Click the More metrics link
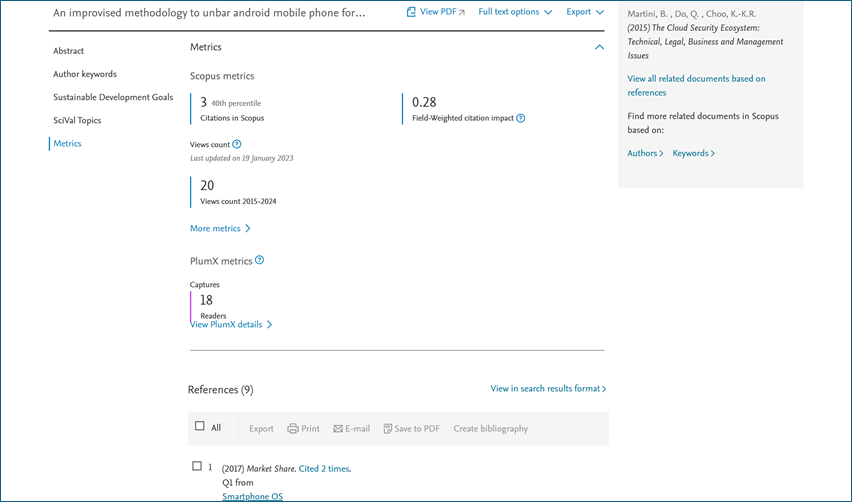The height and width of the screenshot is (502, 852). click(219, 228)
